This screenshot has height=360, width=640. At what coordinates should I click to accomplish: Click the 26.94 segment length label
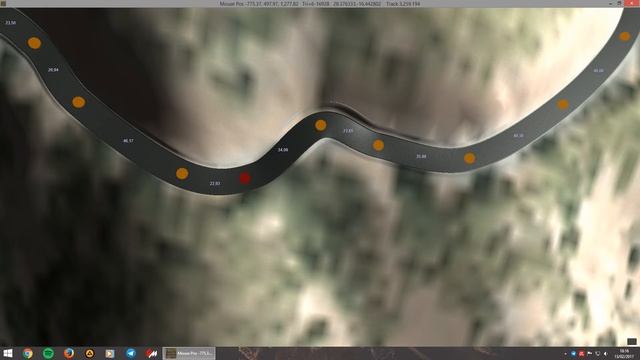[x=53, y=70]
